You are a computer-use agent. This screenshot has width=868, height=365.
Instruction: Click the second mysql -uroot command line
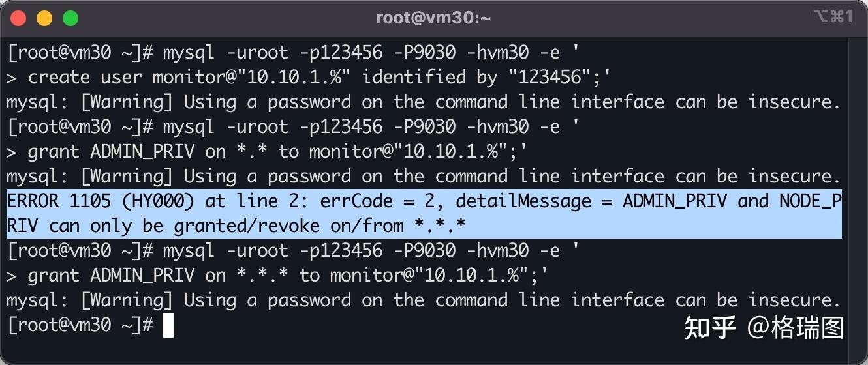(x=294, y=127)
